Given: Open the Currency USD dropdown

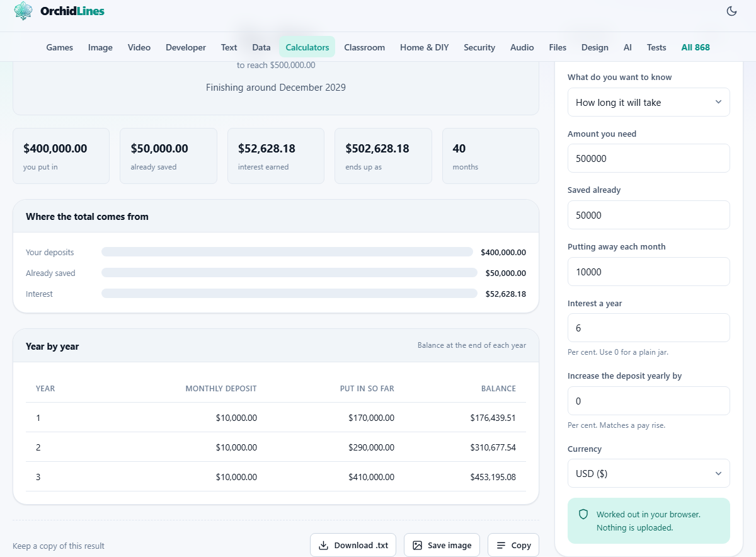Looking at the screenshot, I should [649, 473].
